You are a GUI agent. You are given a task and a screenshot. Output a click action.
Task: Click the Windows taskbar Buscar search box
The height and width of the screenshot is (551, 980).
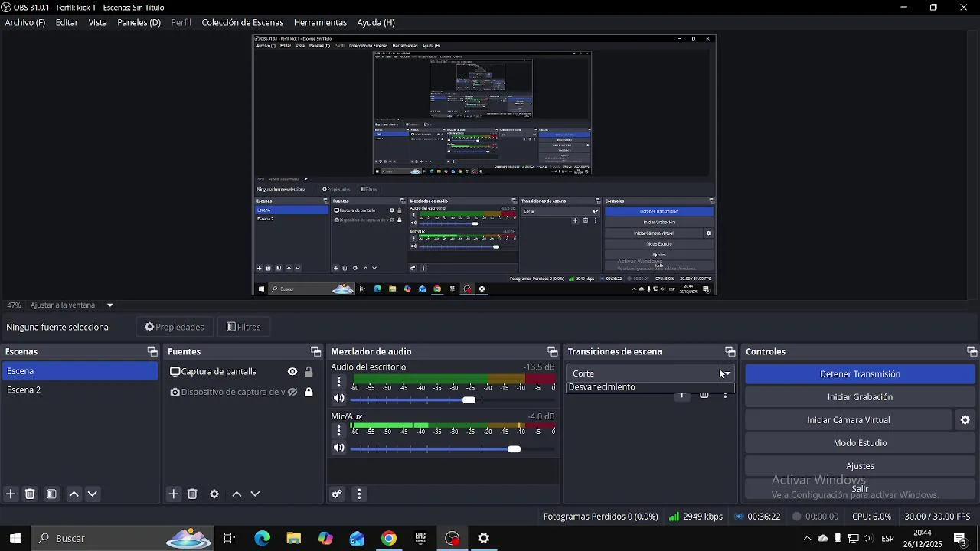pos(122,539)
